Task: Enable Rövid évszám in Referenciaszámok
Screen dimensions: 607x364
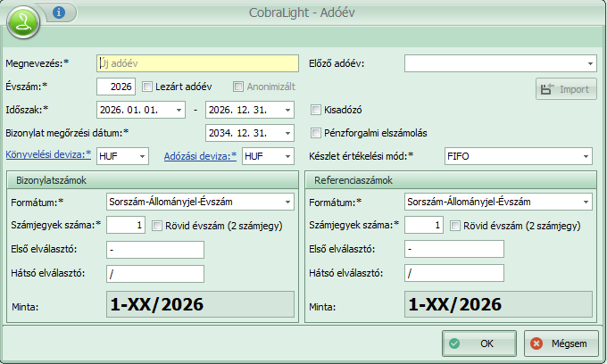Action: coord(456,226)
